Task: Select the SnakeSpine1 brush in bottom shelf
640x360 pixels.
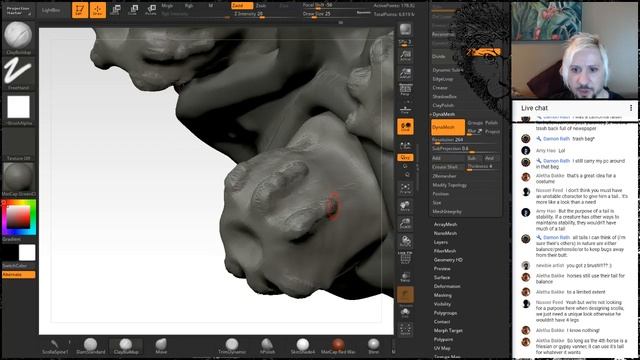Action: pos(55,346)
